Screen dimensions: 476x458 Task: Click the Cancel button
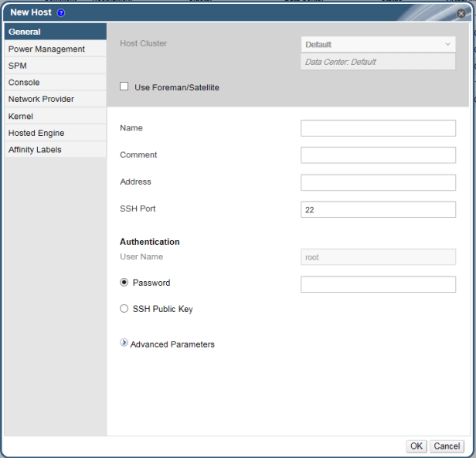[447, 446]
